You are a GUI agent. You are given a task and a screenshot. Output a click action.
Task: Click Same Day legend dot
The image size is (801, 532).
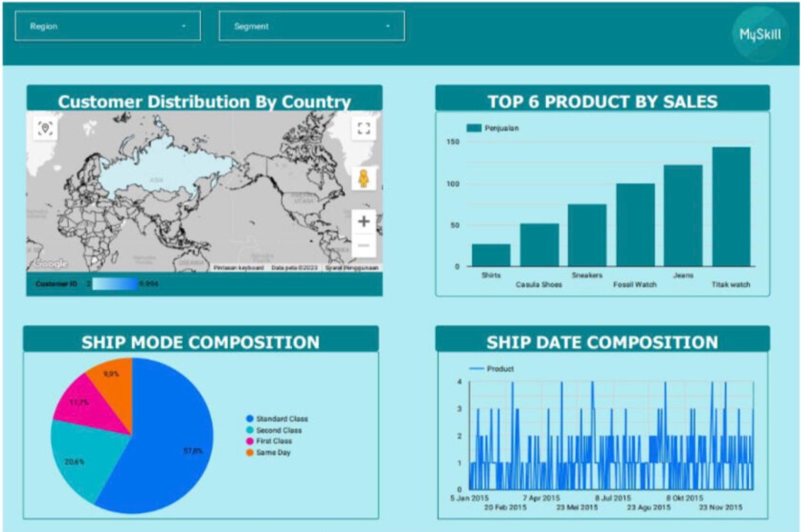pyautogui.click(x=250, y=452)
